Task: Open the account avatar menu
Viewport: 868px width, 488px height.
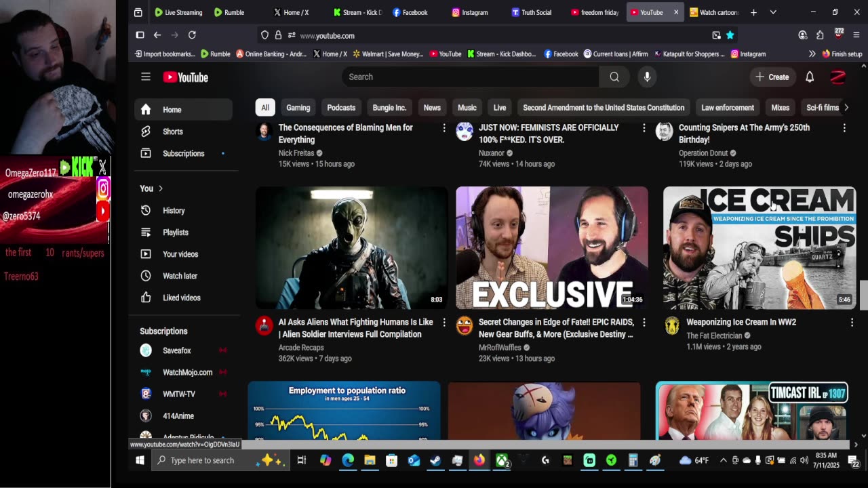Action: 838,77
